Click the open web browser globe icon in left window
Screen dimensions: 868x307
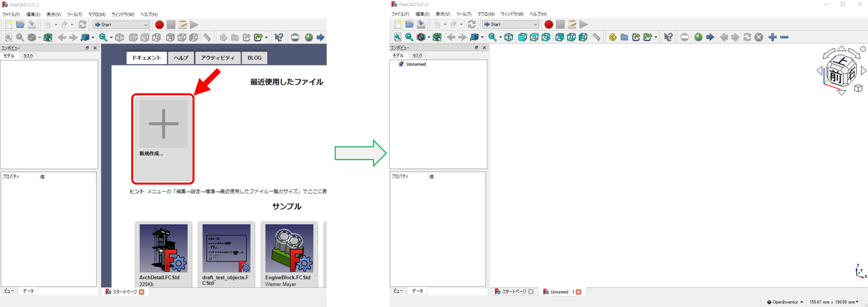[x=308, y=37]
